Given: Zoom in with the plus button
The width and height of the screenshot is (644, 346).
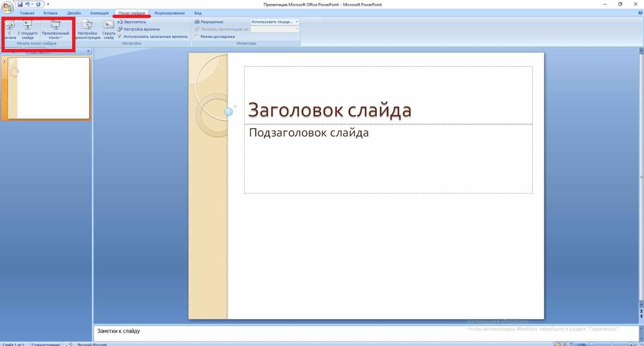Looking at the screenshot, I should [x=632, y=344].
